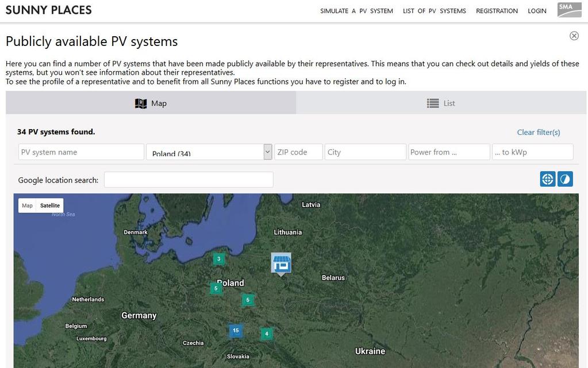
Task: Open the LOGIN link
Action: click(x=537, y=11)
